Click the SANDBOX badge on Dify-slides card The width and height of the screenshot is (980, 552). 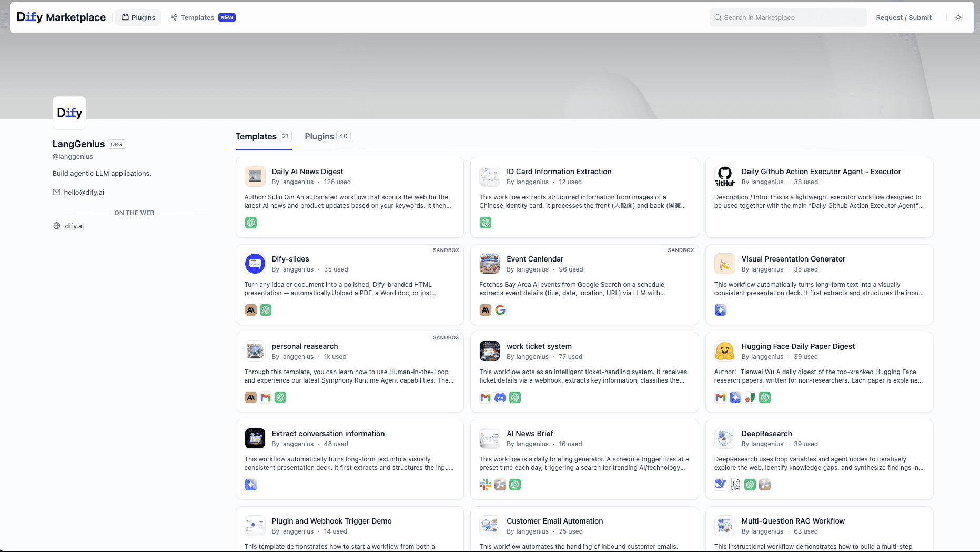446,250
